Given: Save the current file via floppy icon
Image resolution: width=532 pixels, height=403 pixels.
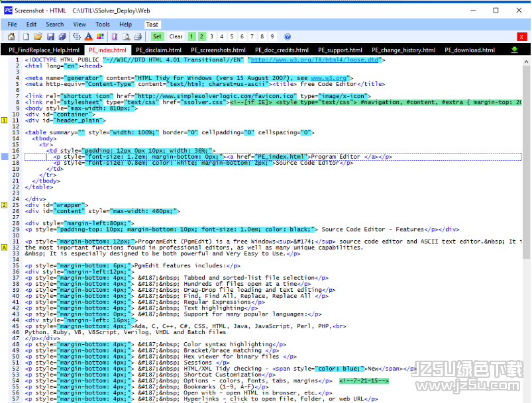Looking at the screenshot, I should (x=50, y=36).
